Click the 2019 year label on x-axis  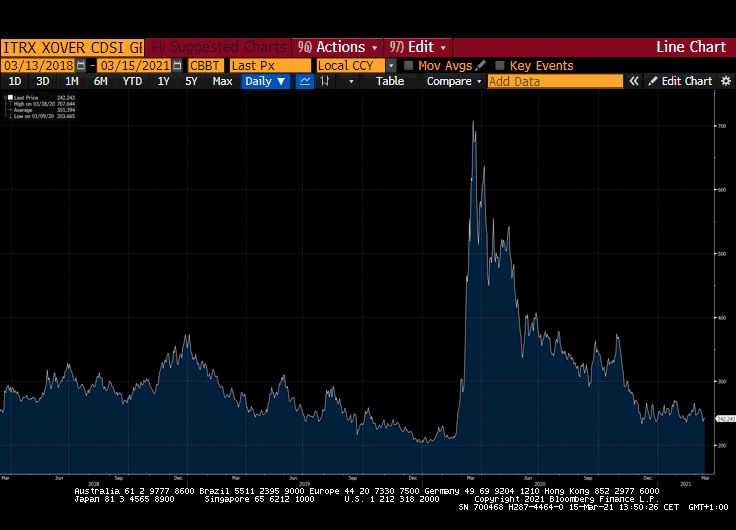[305, 484]
